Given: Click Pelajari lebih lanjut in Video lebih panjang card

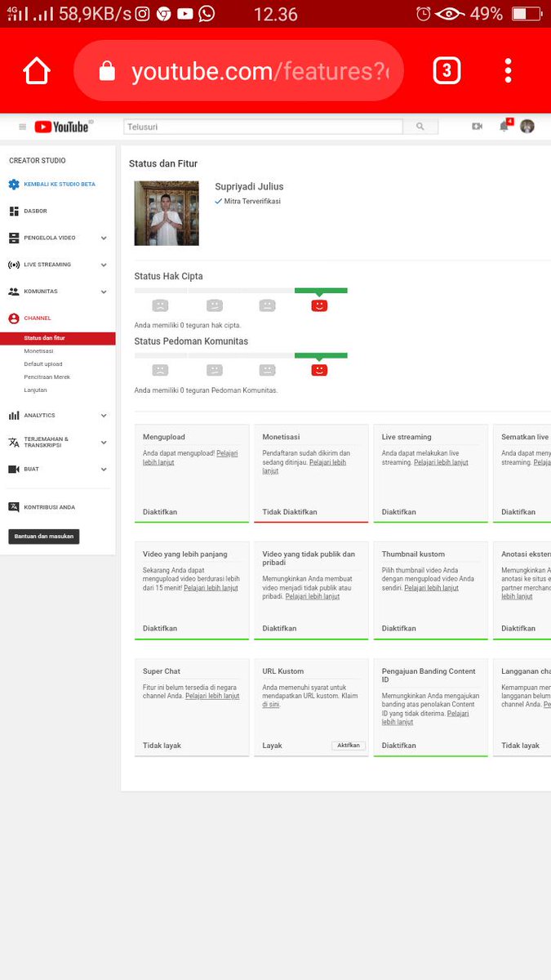Looking at the screenshot, I should (x=211, y=588).
